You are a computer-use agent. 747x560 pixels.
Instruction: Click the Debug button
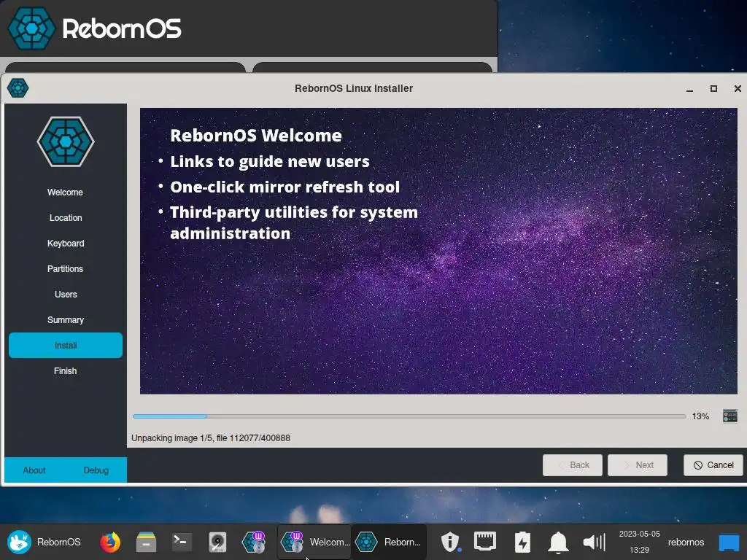click(96, 470)
